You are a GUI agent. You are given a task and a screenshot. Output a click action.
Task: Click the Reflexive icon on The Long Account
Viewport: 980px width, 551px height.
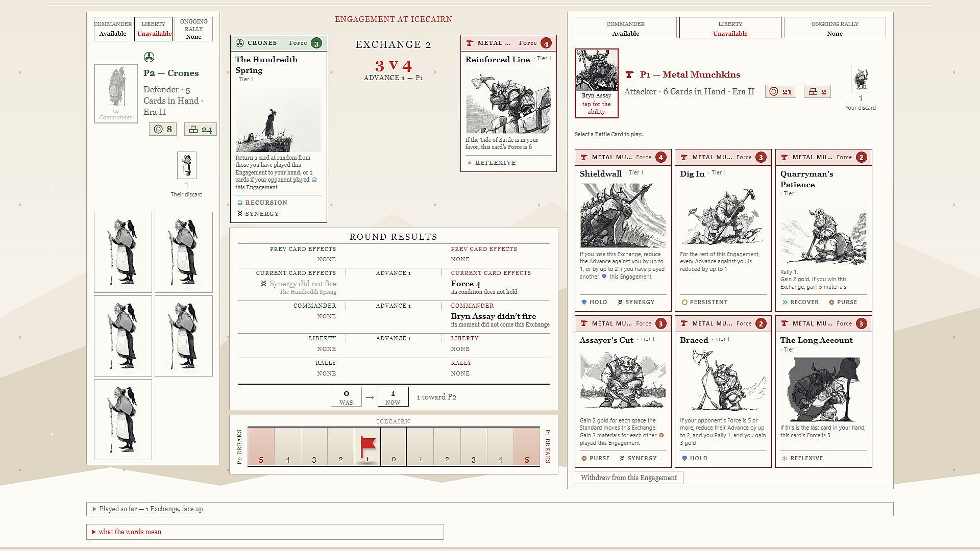(x=785, y=458)
